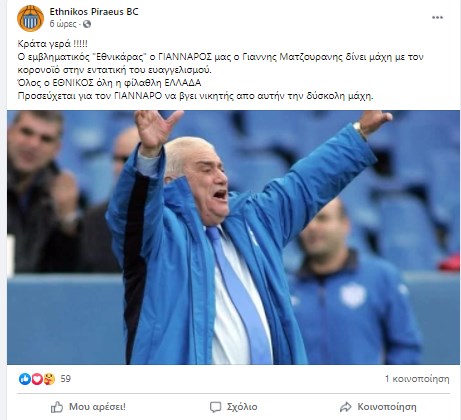
Task: Click the care hug emoji reaction badge
Action: click(49, 379)
